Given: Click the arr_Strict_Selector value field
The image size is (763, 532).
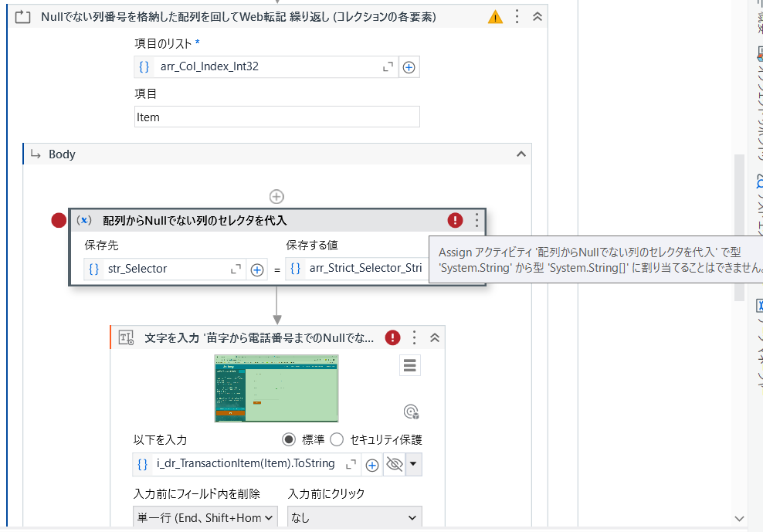Looking at the screenshot, I should click(x=358, y=268).
